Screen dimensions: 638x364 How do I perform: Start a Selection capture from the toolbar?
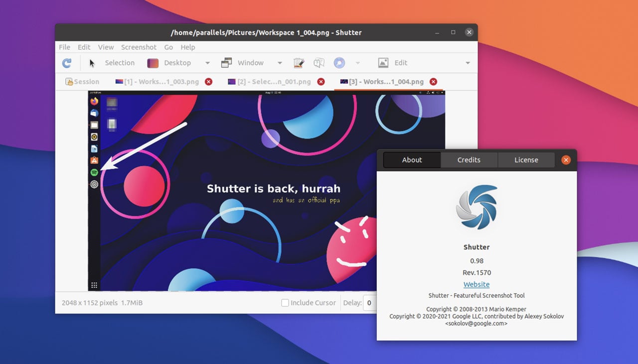coord(112,63)
